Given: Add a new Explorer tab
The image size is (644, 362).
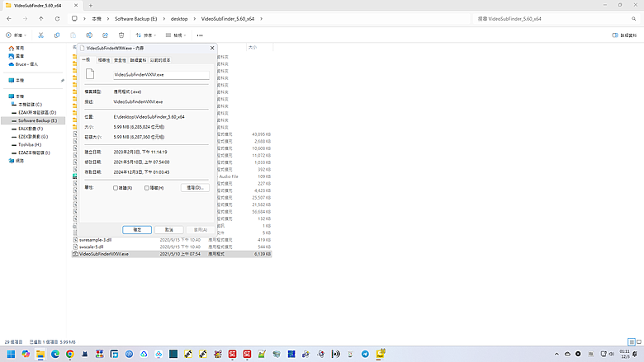Looking at the screenshot, I should pyautogui.click(x=90, y=6).
